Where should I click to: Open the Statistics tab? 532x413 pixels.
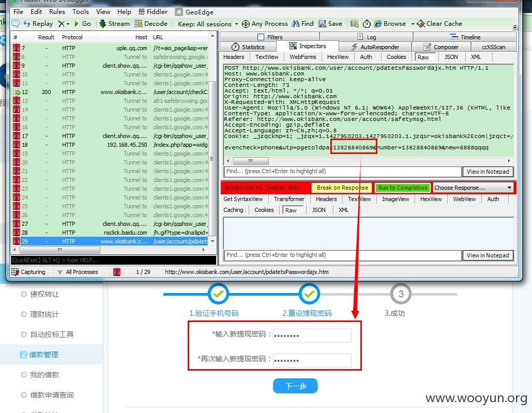click(x=248, y=47)
